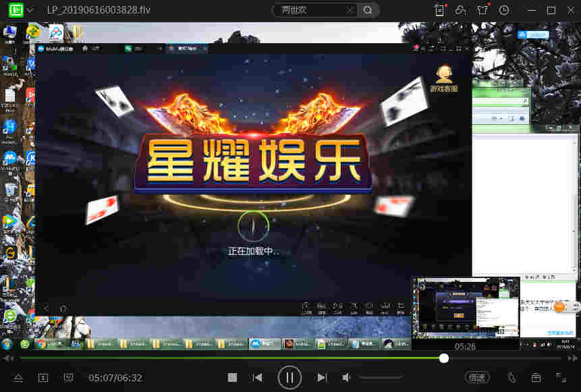The height and width of the screenshot is (392, 581).
Task: Click the time display 05:07/06:32
Action: click(x=115, y=378)
